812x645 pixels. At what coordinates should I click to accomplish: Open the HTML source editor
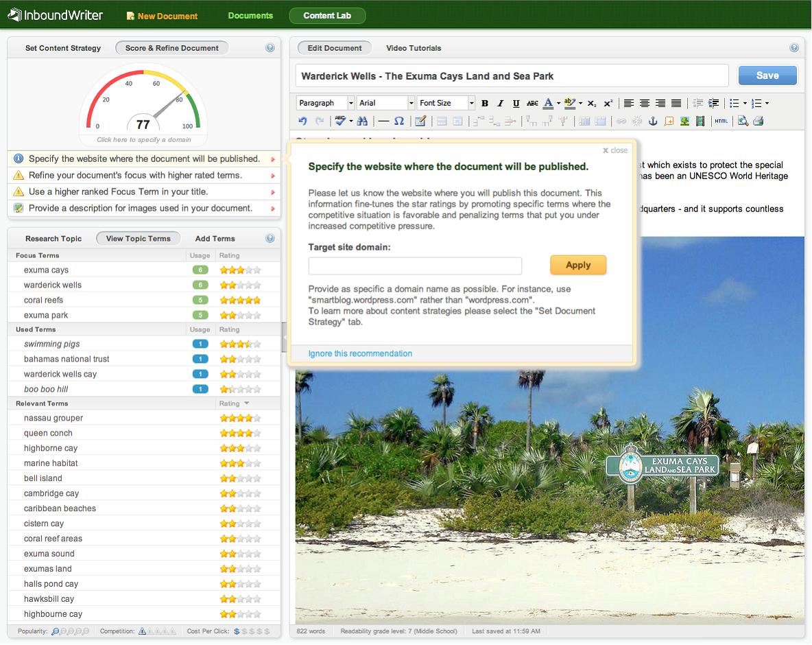(x=721, y=121)
